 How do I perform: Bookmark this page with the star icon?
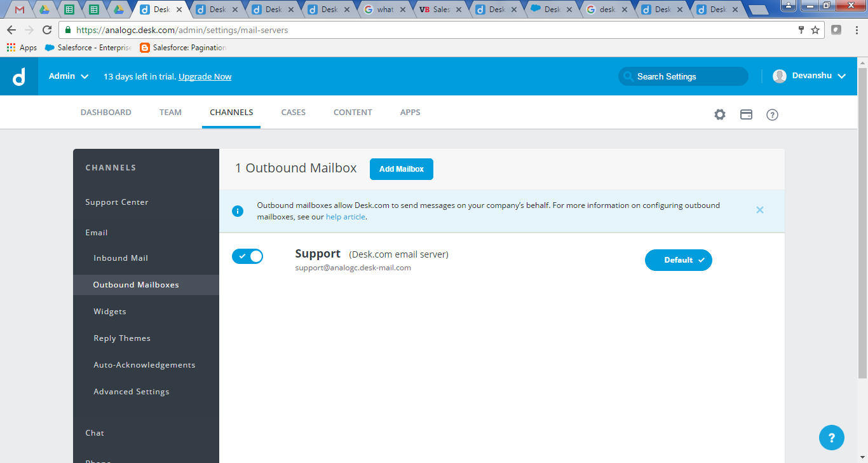pos(815,30)
